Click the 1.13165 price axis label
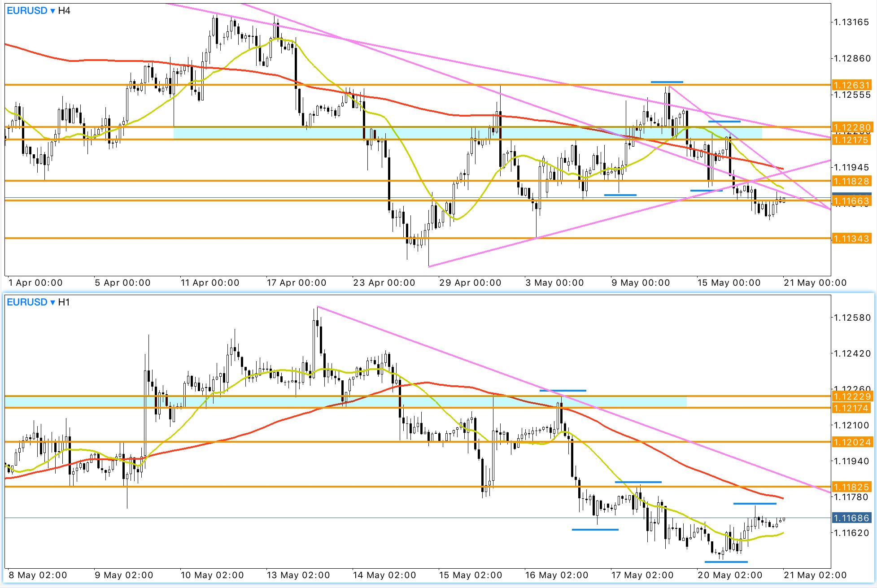The height and width of the screenshot is (588, 877). 851,22
